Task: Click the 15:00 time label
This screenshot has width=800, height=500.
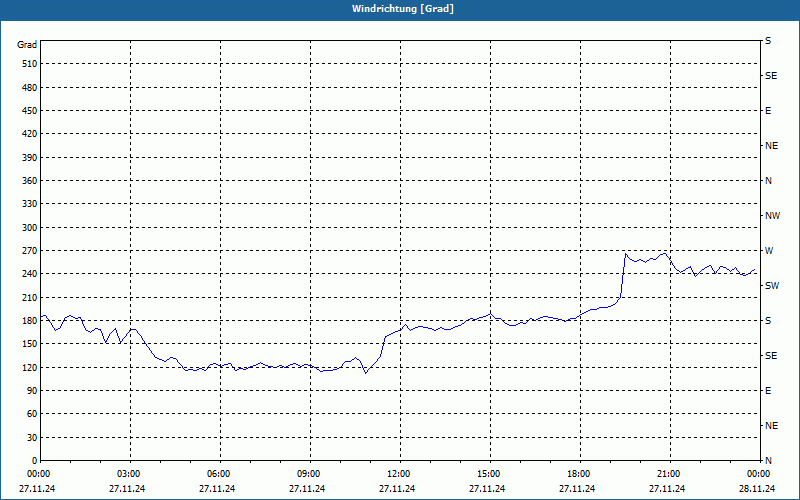Action: coord(490,474)
